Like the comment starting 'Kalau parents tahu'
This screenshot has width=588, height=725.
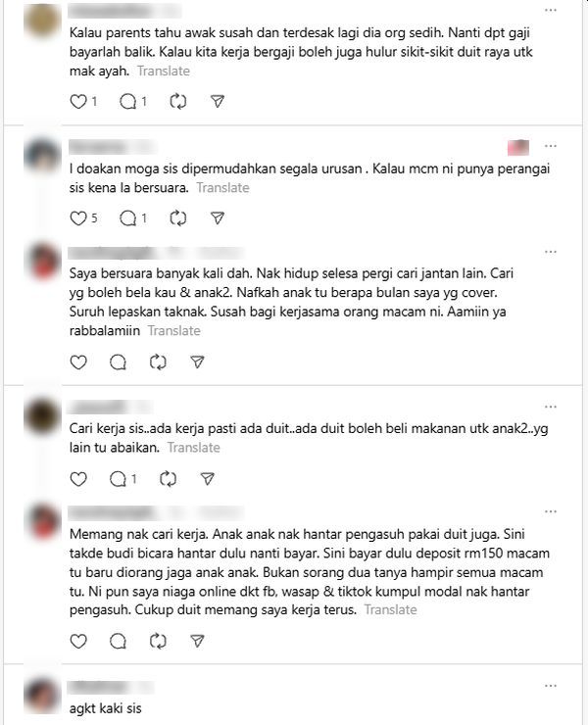point(78,101)
